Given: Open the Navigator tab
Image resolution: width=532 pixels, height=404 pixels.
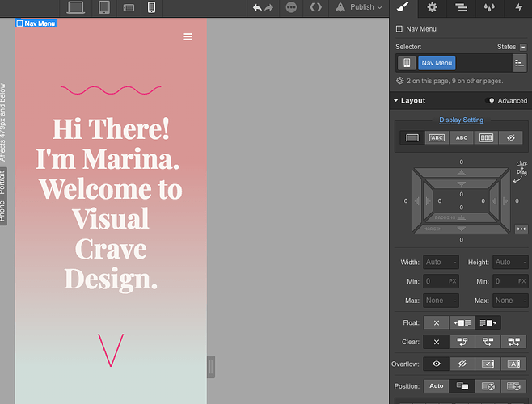Looking at the screenshot, I should click(x=461, y=7).
